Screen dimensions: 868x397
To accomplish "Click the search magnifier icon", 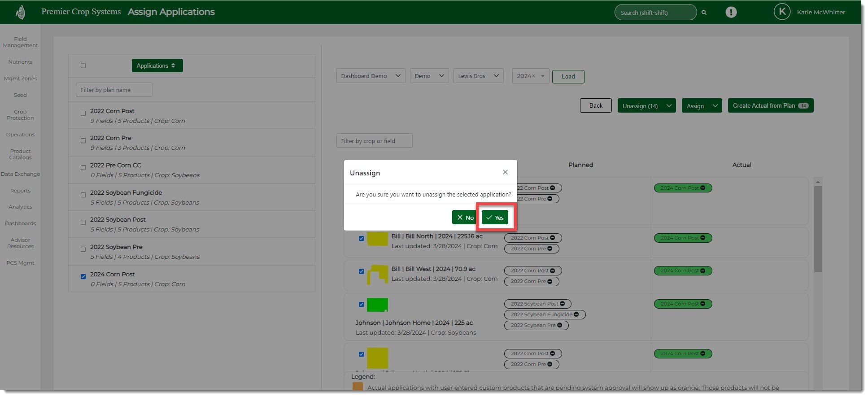I will coord(704,13).
